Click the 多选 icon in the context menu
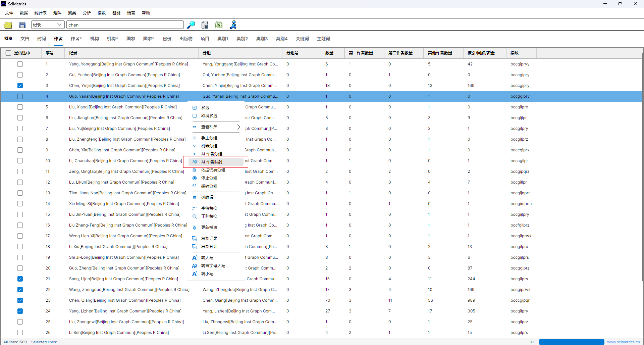The width and height of the screenshot is (644, 345). click(195, 108)
